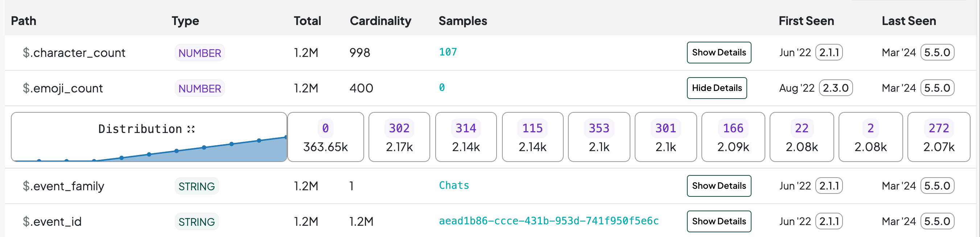Hide details for $.emoji_count row
980x237 pixels.
716,88
